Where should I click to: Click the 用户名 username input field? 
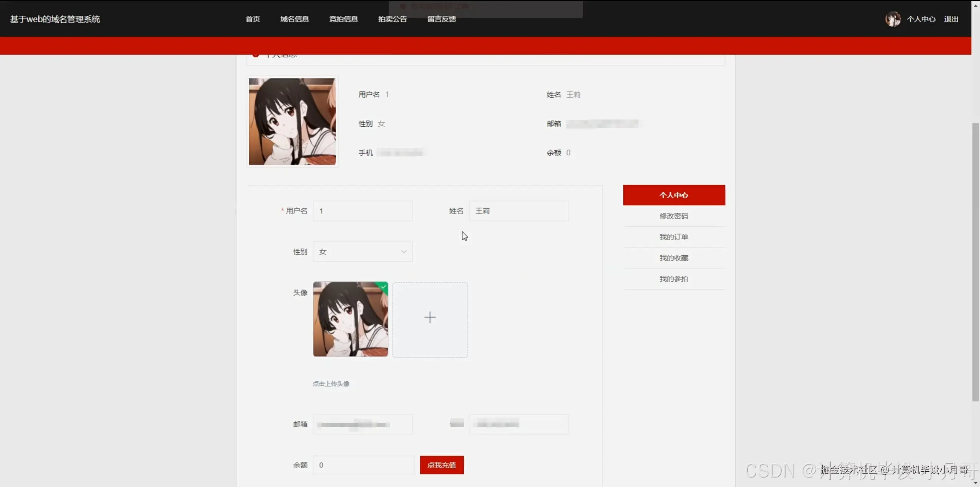click(362, 211)
